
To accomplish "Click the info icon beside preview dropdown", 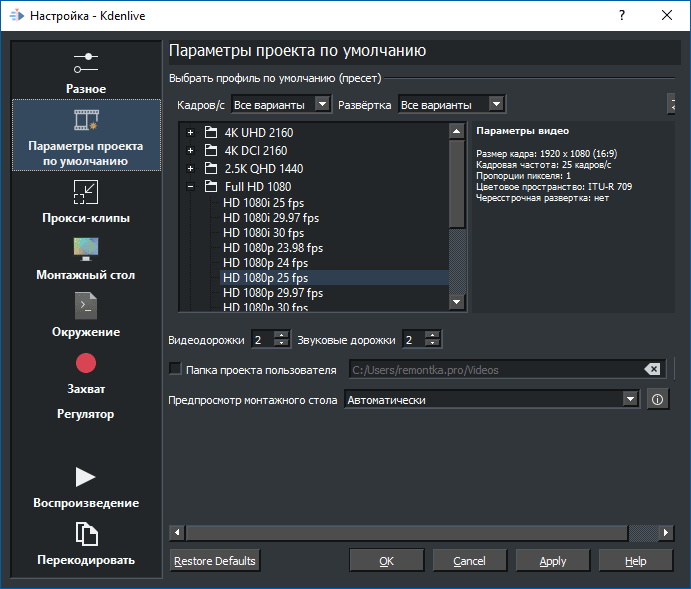I will (x=658, y=400).
